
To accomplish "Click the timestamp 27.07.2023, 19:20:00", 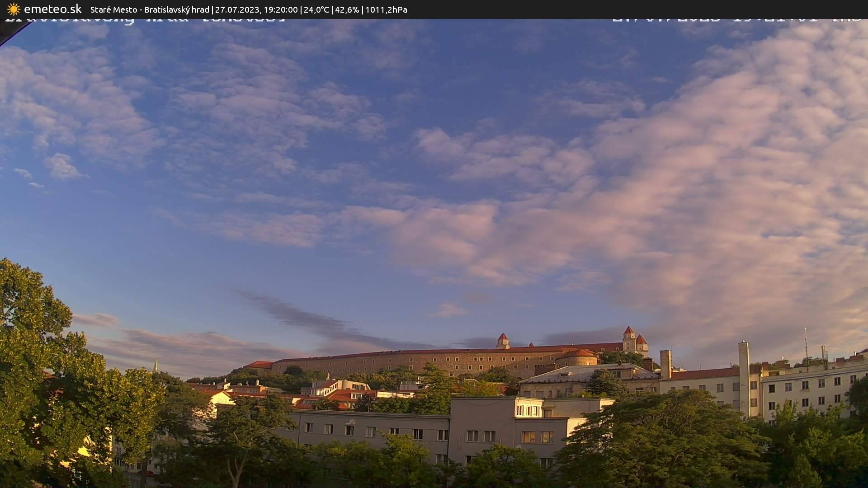I will point(257,9).
